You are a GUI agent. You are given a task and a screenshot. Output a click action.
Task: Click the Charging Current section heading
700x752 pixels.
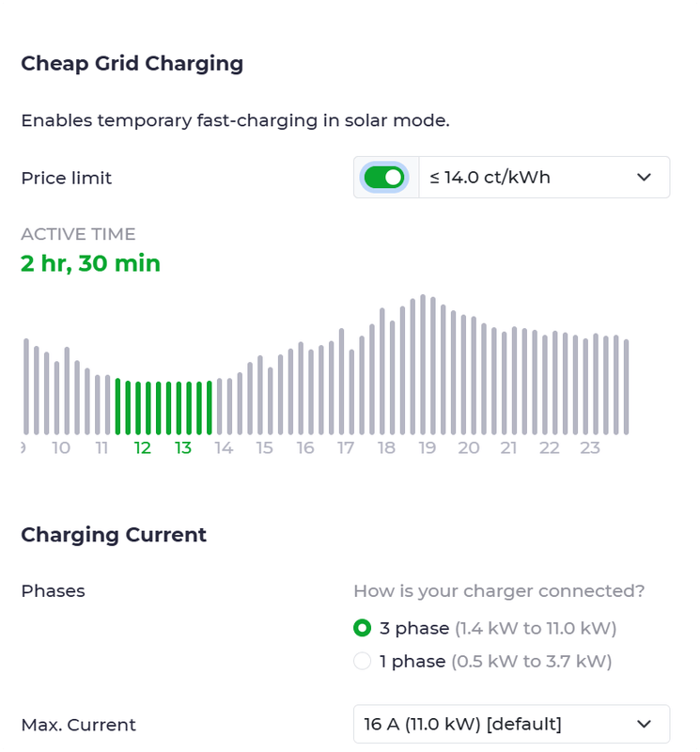[x=114, y=535]
